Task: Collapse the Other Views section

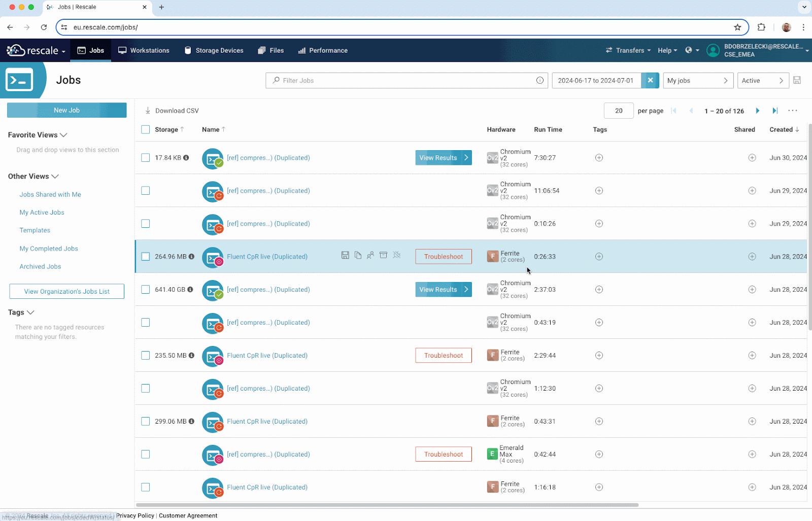Action: (x=55, y=177)
